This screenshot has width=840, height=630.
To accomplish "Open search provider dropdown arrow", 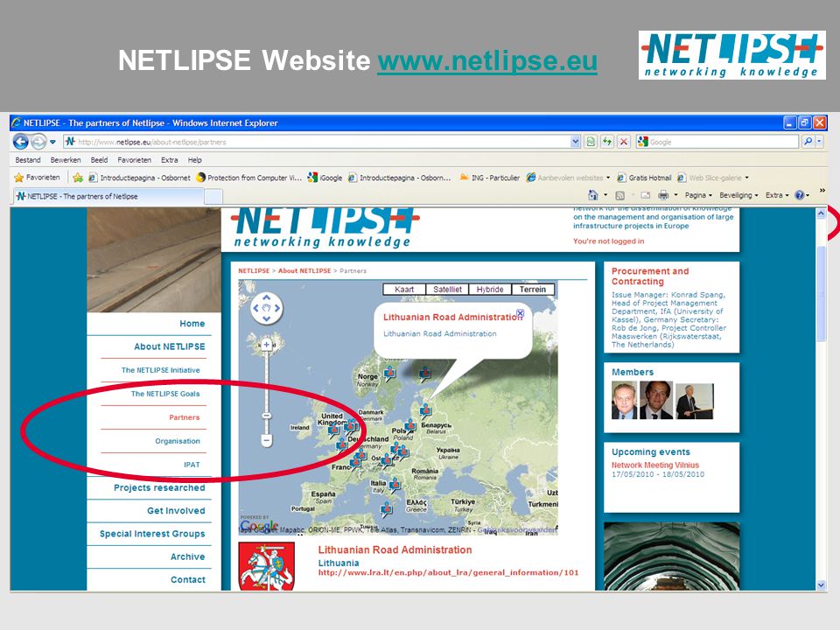I will [x=819, y=142].
